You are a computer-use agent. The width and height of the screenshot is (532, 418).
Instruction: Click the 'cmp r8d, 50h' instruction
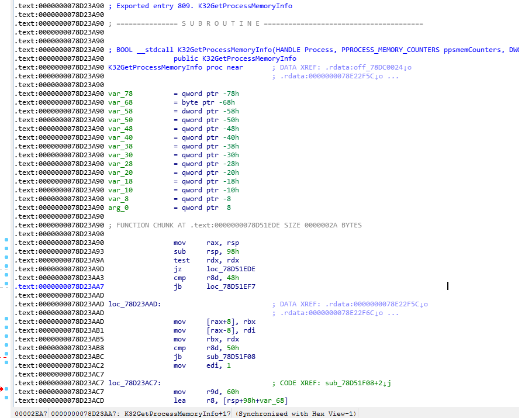click(x=206, y=348)
